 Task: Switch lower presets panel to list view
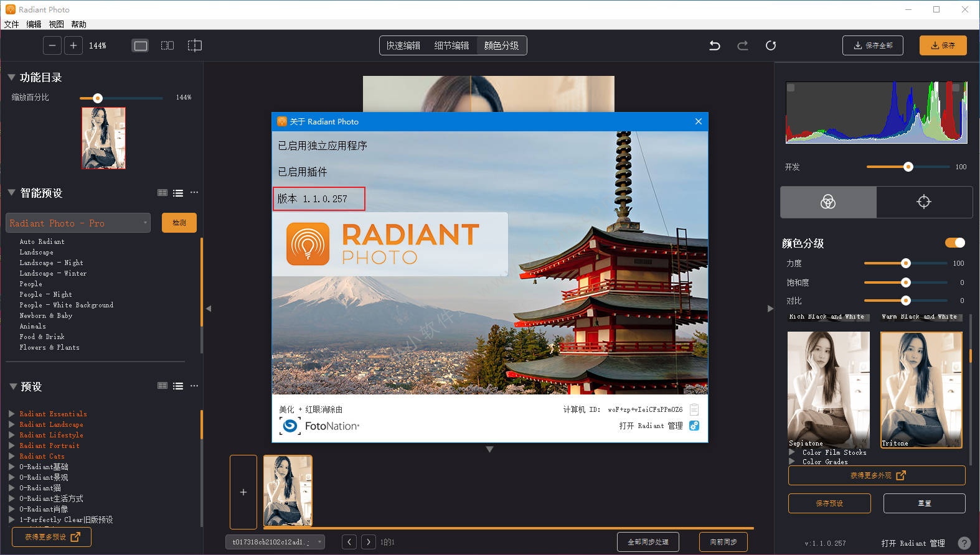click(x=178, y=386)
